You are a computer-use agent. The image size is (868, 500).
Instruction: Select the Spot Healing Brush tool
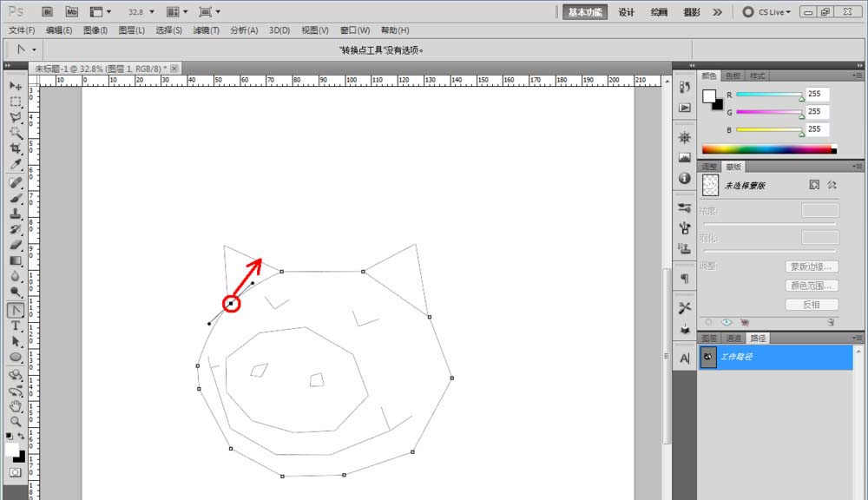pos(16,182)
